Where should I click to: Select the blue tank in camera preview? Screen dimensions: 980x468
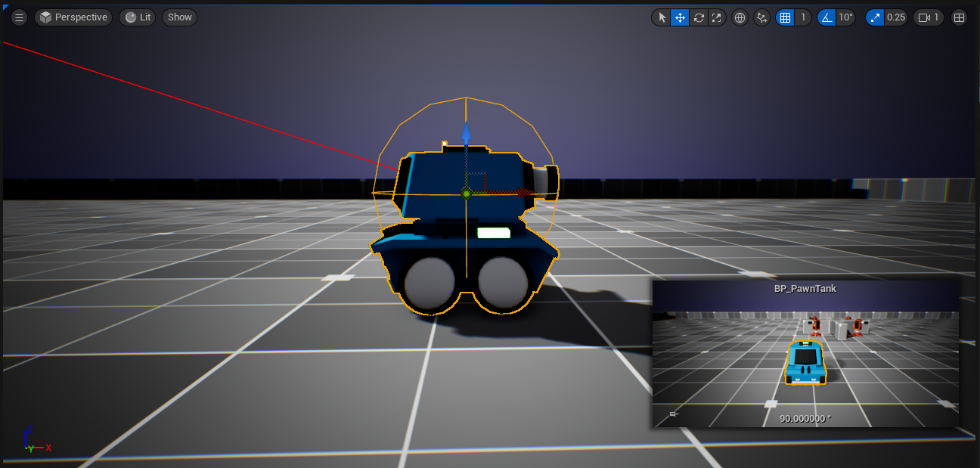tap(805, 363)
